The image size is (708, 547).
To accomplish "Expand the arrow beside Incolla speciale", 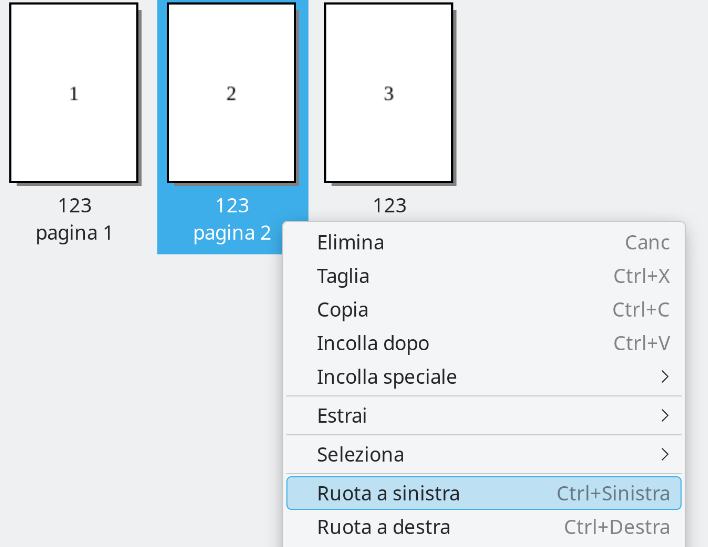I will [665, 377].
